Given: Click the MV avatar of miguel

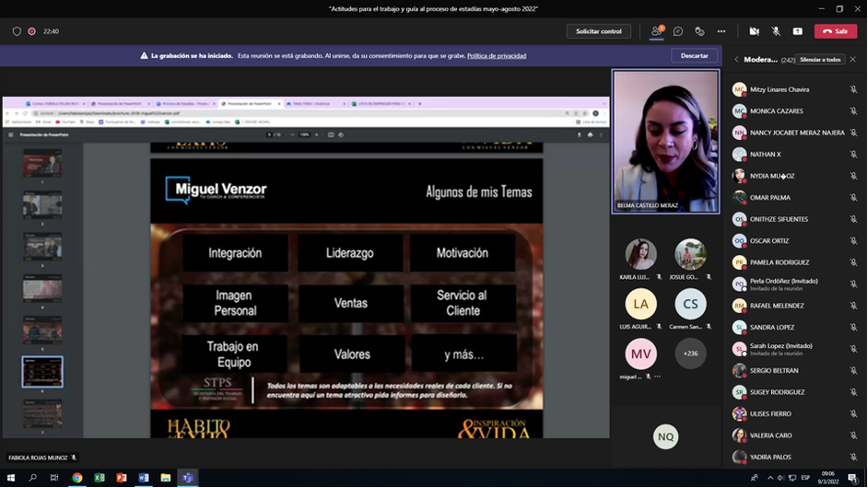Looking at the screenshot, I should coord(641,354).
